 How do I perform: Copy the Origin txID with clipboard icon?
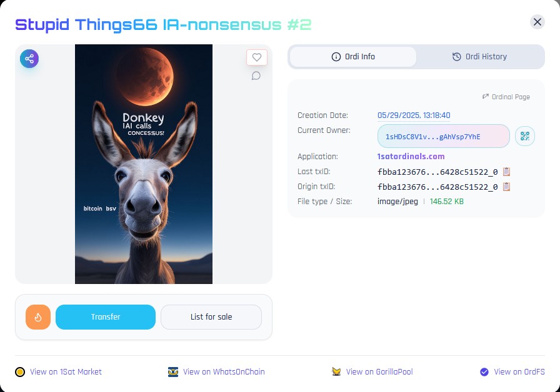(x=506, y=187)
